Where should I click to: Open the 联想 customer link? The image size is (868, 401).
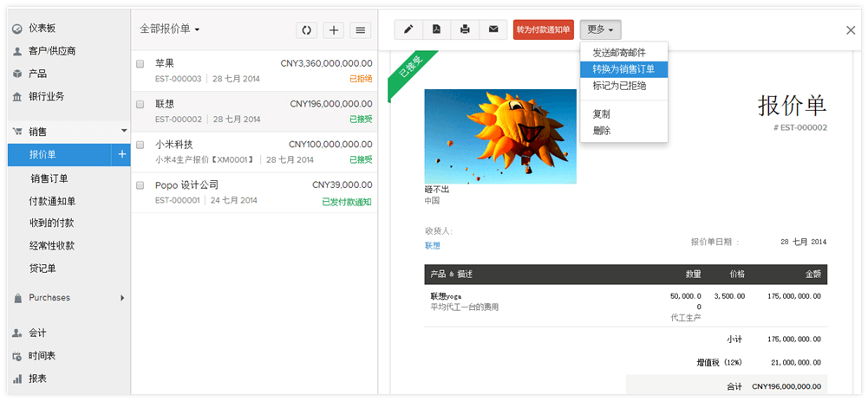[433, 246]
